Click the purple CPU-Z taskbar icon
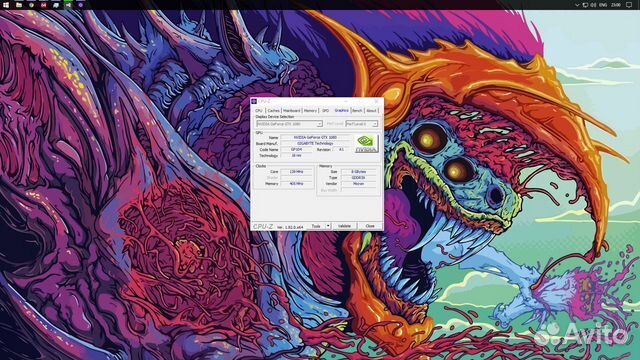This screenshot has height=360, width=640. pyautogui.click(x=80, y=5)
